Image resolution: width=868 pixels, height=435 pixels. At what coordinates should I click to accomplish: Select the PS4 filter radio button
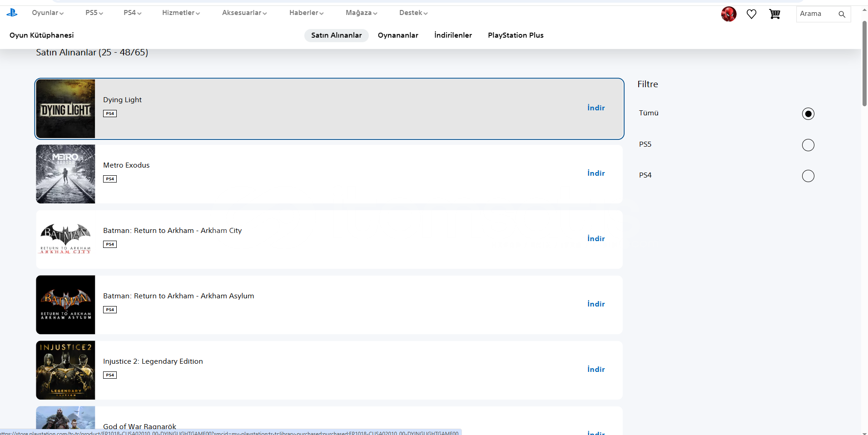(808, 176)
